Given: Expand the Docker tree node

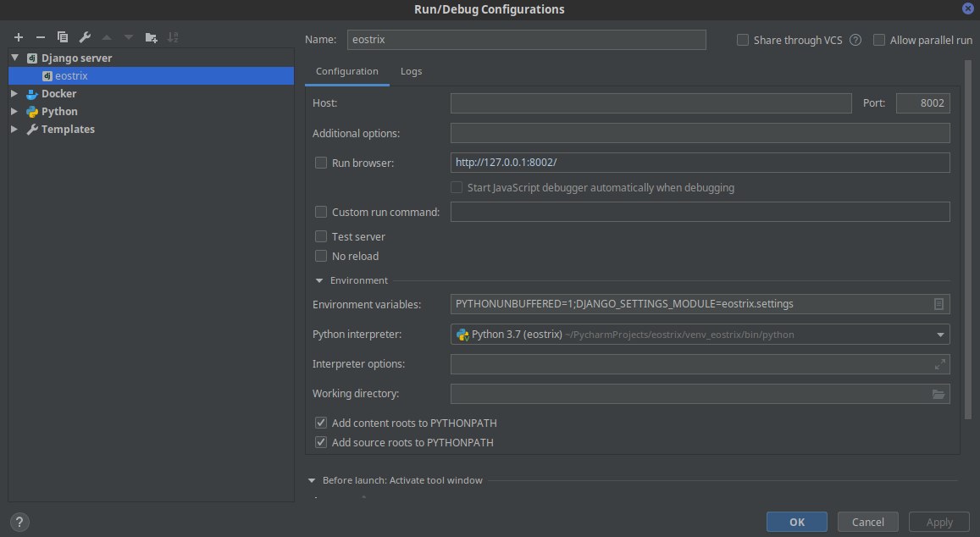Looking at the screenshot, I should tap(14, 93).
